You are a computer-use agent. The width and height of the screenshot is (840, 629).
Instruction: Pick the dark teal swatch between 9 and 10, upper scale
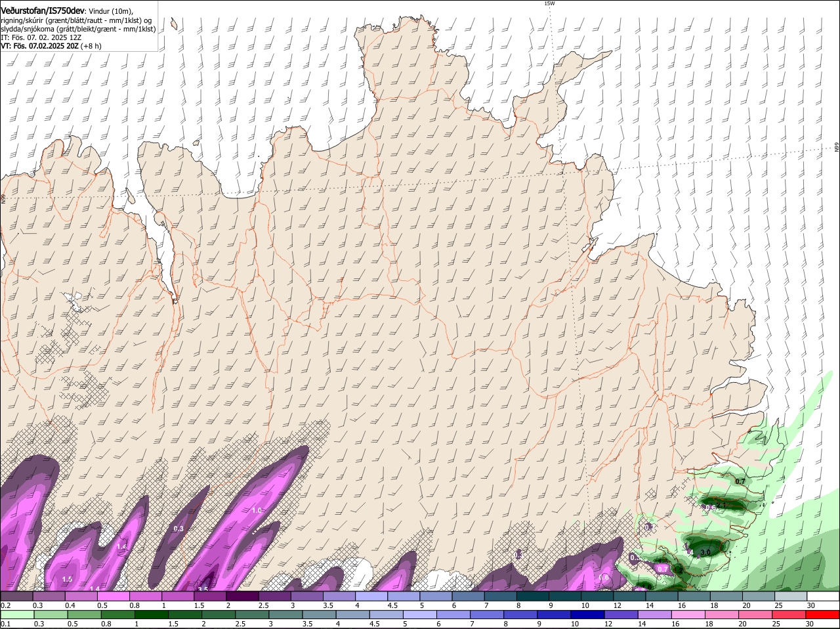pos(565,596)
